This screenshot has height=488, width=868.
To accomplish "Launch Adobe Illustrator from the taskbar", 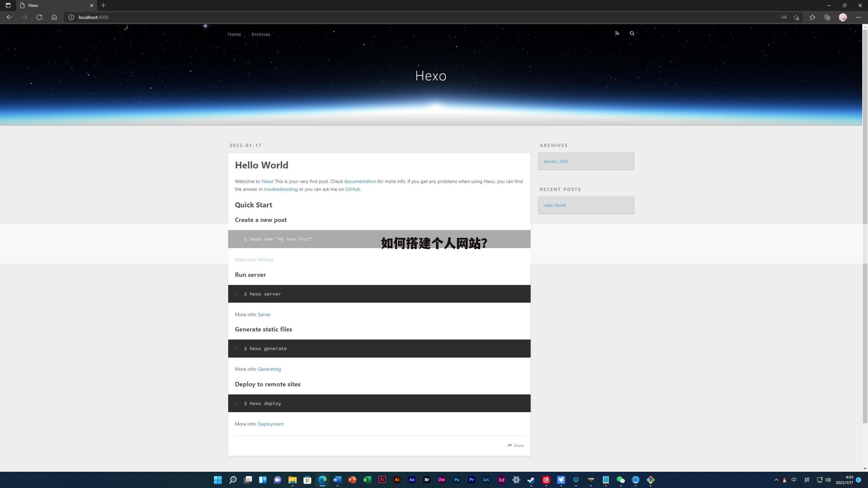I will click(x=397, y=480).
